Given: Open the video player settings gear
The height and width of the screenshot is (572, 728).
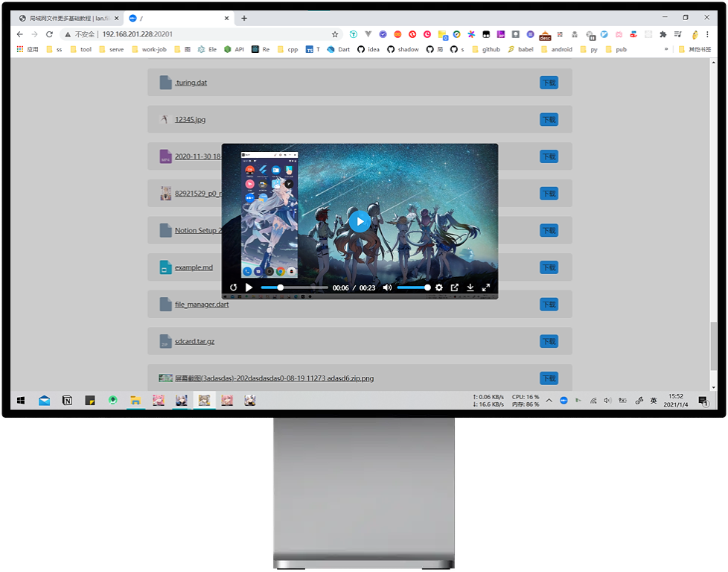Looking at the screenshot, I should [438, 287].
